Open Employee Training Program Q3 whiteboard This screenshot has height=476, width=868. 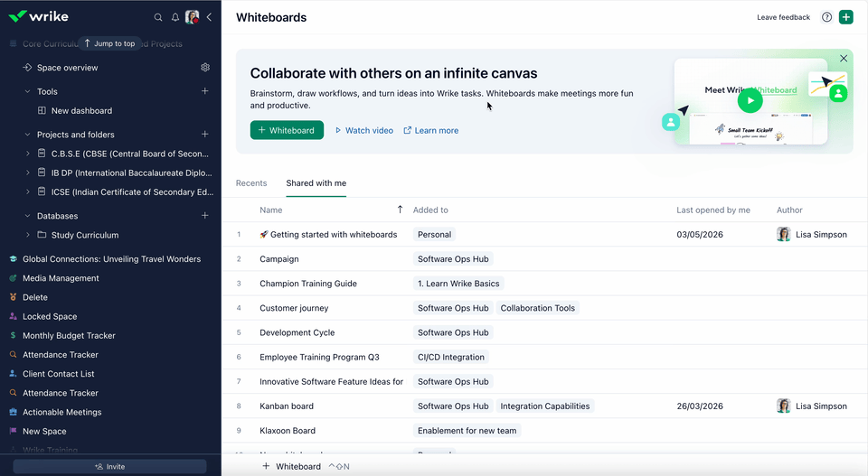[319, 357]
